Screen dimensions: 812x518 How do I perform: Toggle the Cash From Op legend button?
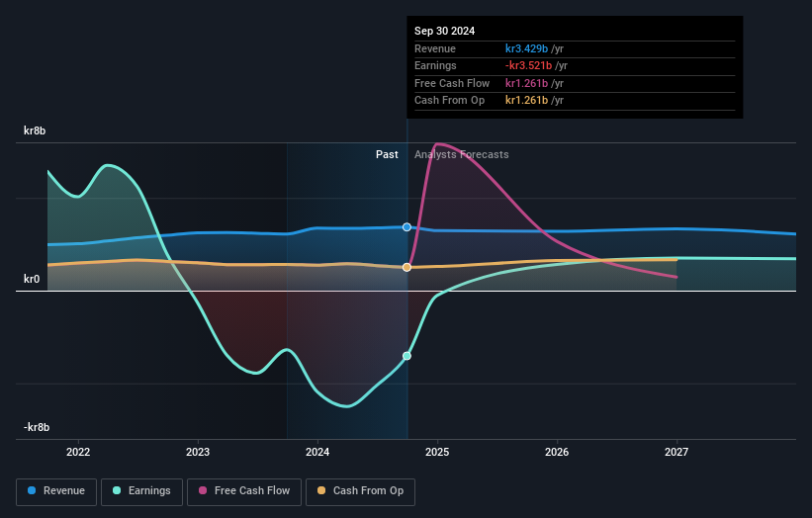point(360,491)
